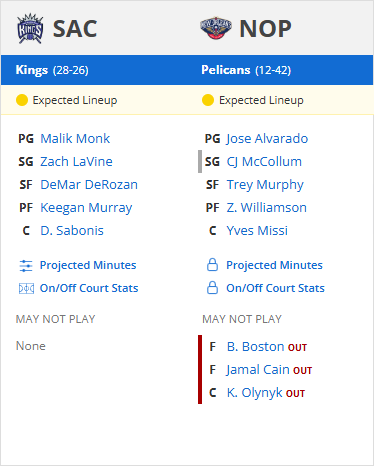This screenshot has width=374, height=466.
Task: Click the Sacramento Kings team logo
Action: tap(30, 29)
